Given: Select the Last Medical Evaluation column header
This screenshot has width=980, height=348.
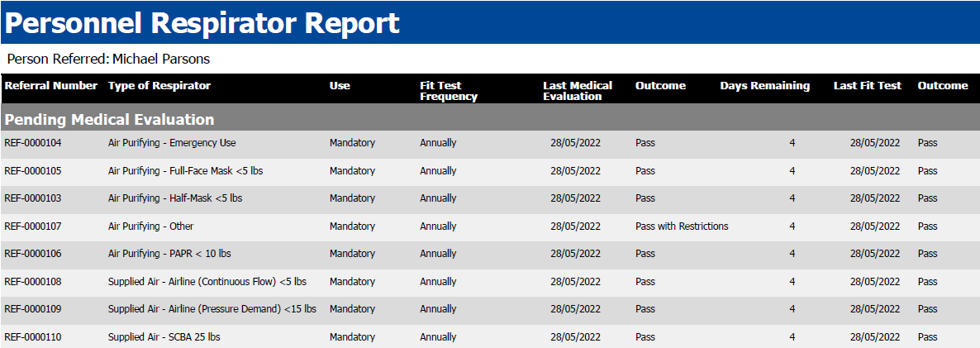Looking at the screenshot, I should [x=578, y=91].
